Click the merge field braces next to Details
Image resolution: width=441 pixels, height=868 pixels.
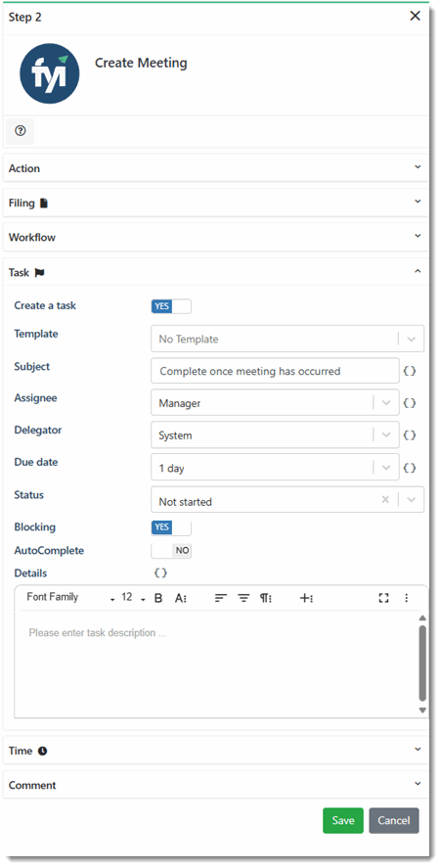pyautogui.click(x=160, y=572)
